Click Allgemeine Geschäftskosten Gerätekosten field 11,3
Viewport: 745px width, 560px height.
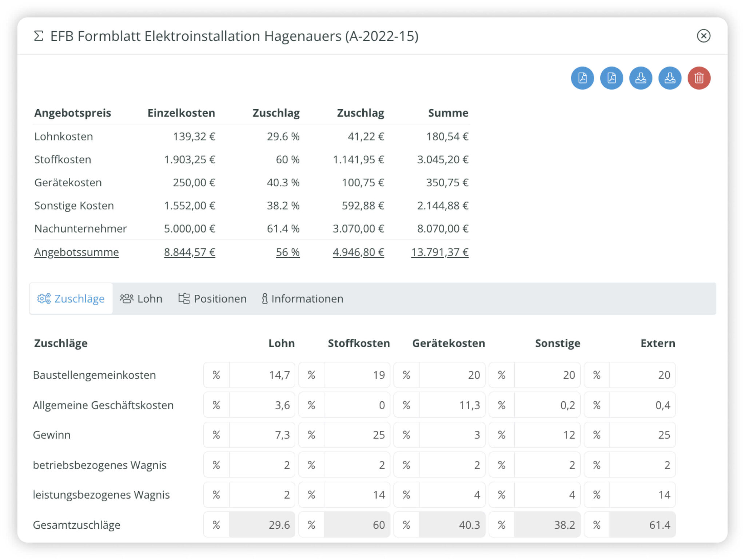(452, 405)
